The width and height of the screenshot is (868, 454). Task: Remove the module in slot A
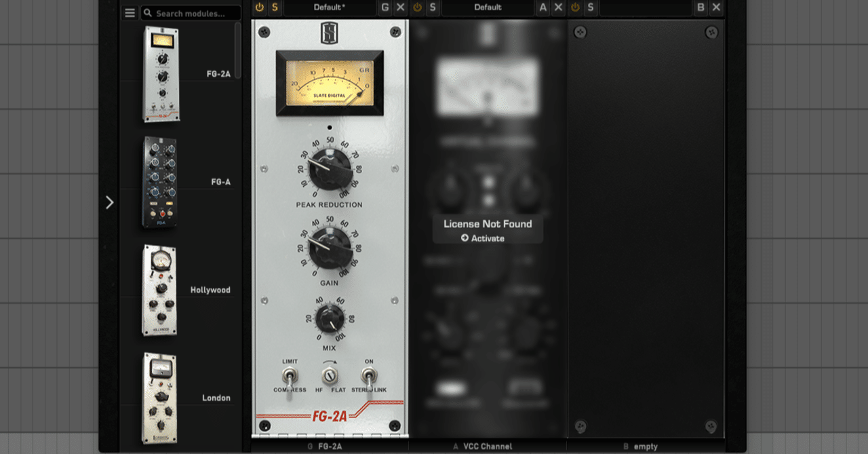tap(558, 7)
